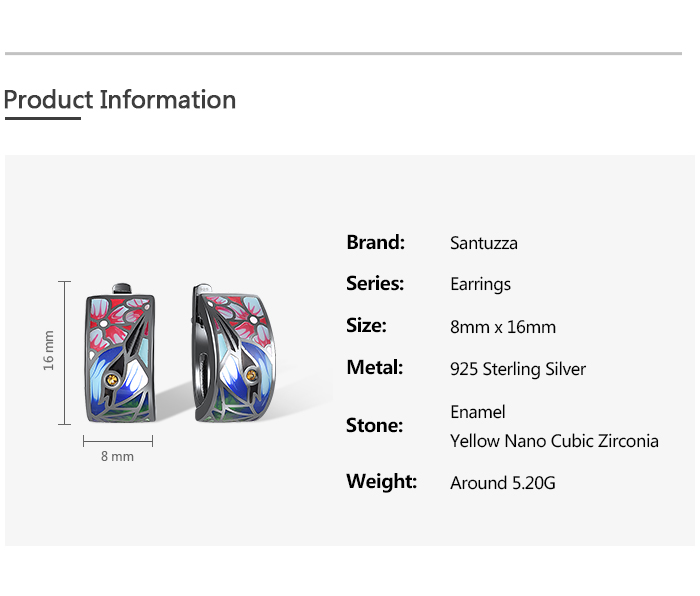Click the 16 mm height dimension label
The image size is (700, 596).
click(49, 351)
